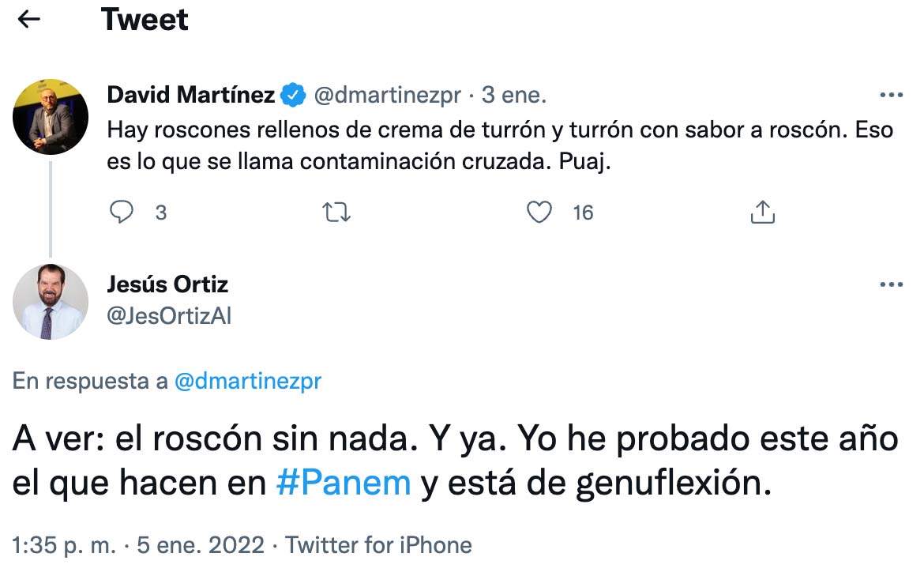Select the Tweet header title
Image resolution: width=924 pixels, height=572 pixels.
pyautogui.click(x=144, y=19)
